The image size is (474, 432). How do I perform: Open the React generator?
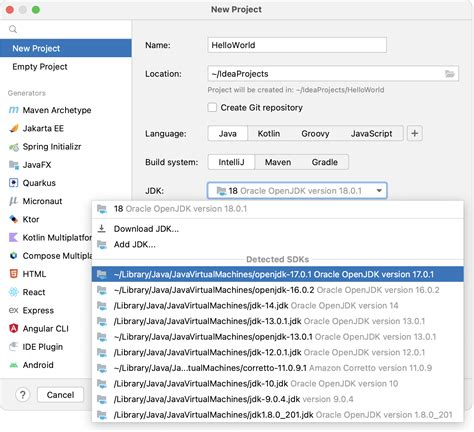tap(46, 292)
